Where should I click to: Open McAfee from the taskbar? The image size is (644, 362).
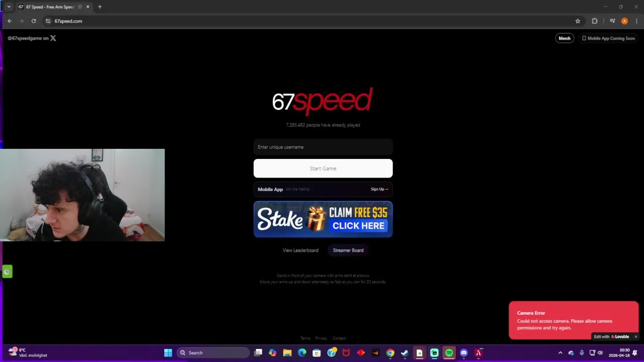(346, 353)
